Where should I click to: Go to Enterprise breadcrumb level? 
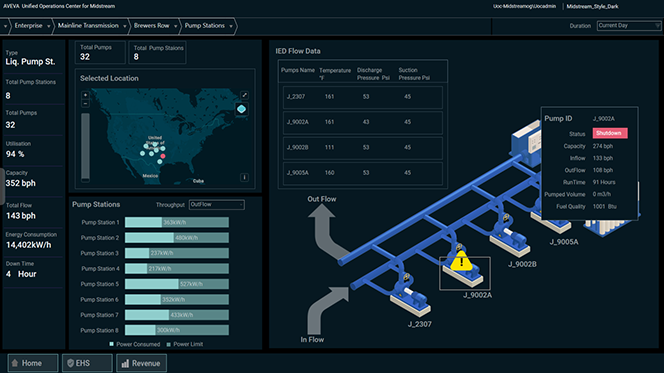click(28, 26)
